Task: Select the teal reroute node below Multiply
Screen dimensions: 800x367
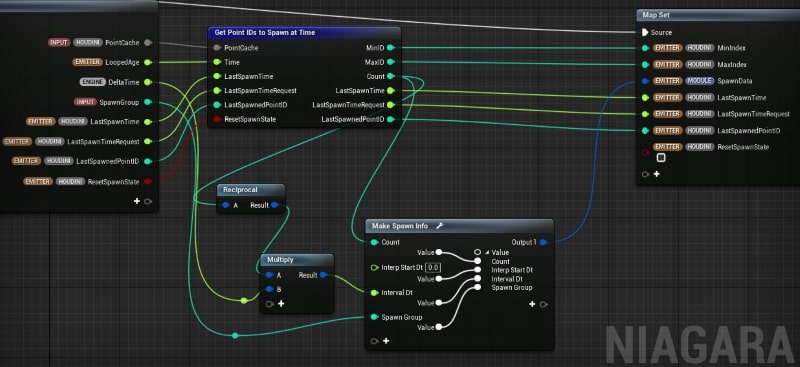Action: tap(235, 335)
